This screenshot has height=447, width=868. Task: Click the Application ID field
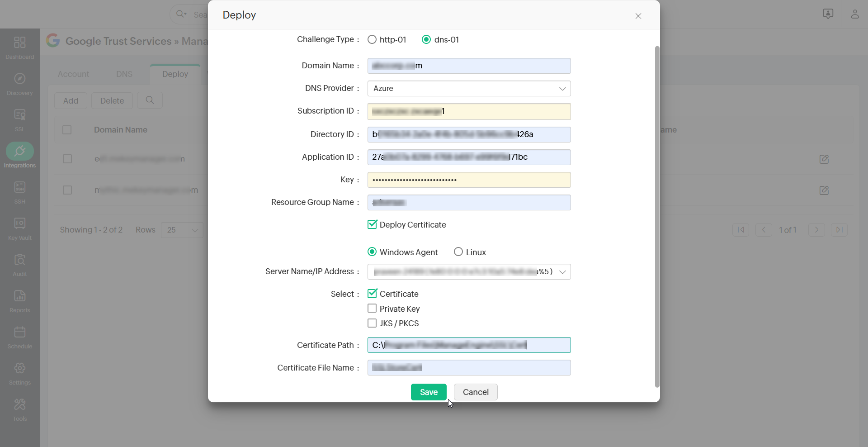(469, 157)
